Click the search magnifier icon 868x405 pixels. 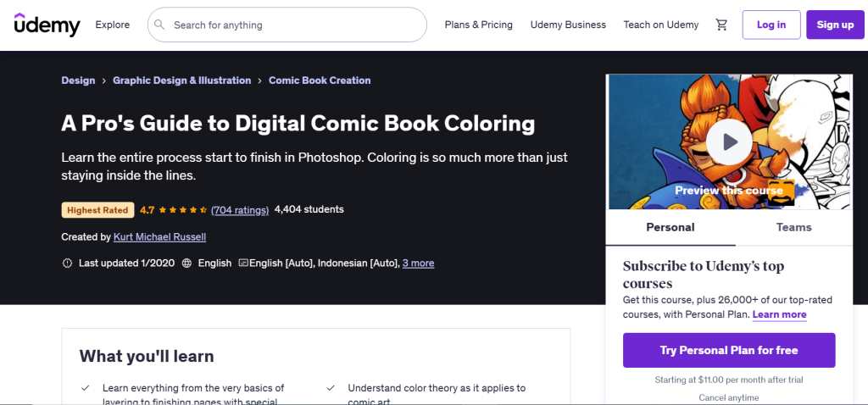(160, 25)
